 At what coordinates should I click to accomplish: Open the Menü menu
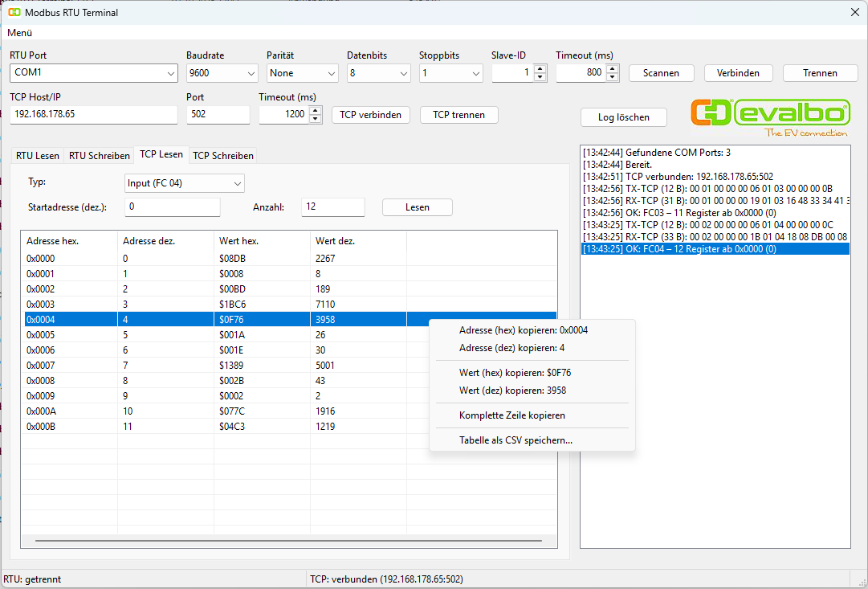coord(20,33)
